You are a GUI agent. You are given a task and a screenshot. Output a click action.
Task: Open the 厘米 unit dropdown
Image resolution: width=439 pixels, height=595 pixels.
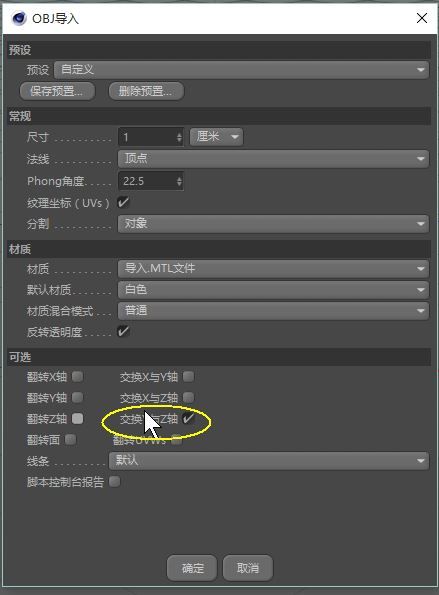click(216, 137)
